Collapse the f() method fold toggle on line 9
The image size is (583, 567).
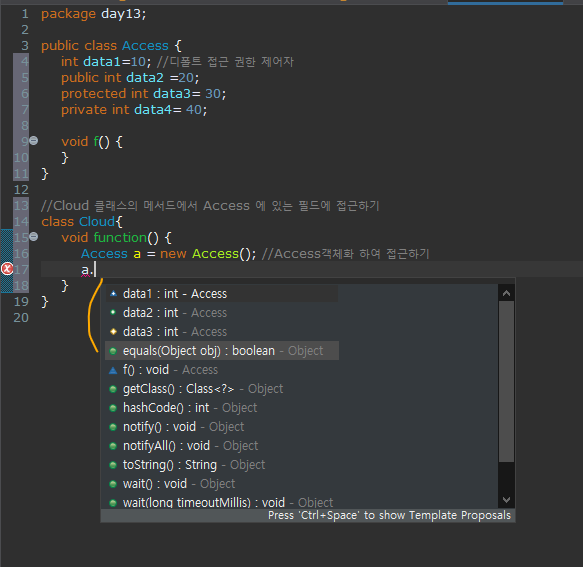click(34, 141)
